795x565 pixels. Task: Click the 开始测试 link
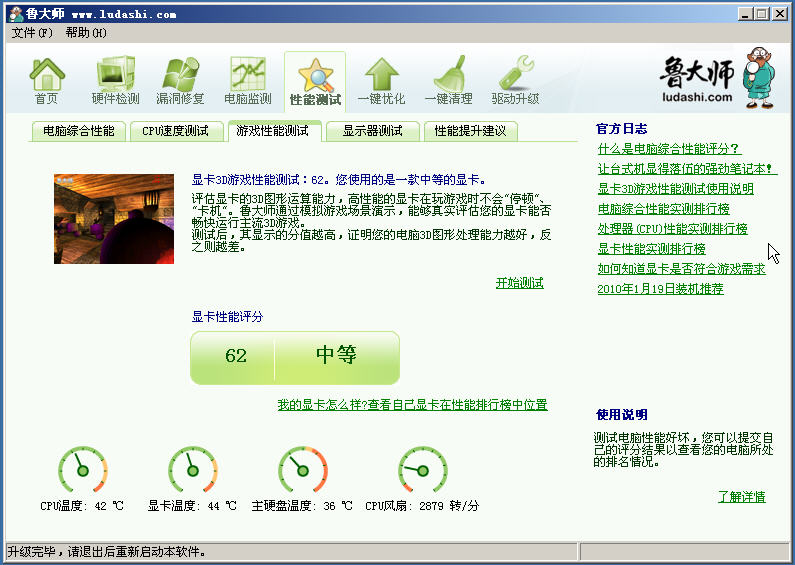[x=520, y=283]
